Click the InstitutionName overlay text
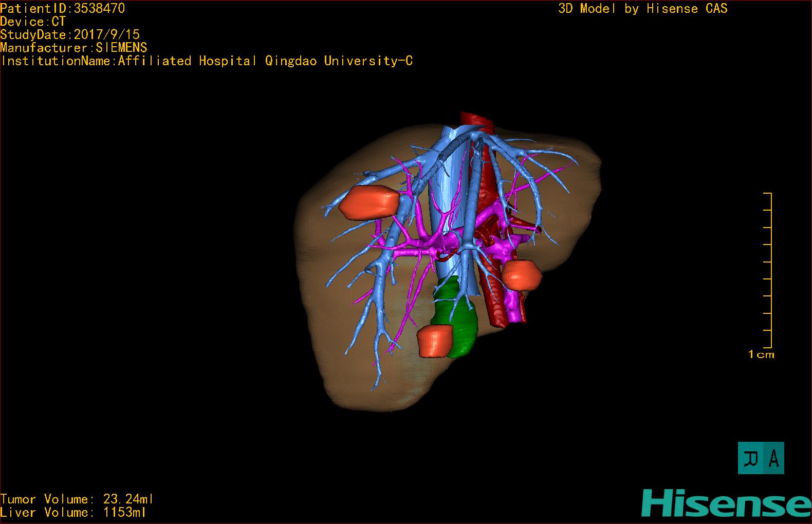The height and width of the screenshot is (524, 812). pos(206,61)
